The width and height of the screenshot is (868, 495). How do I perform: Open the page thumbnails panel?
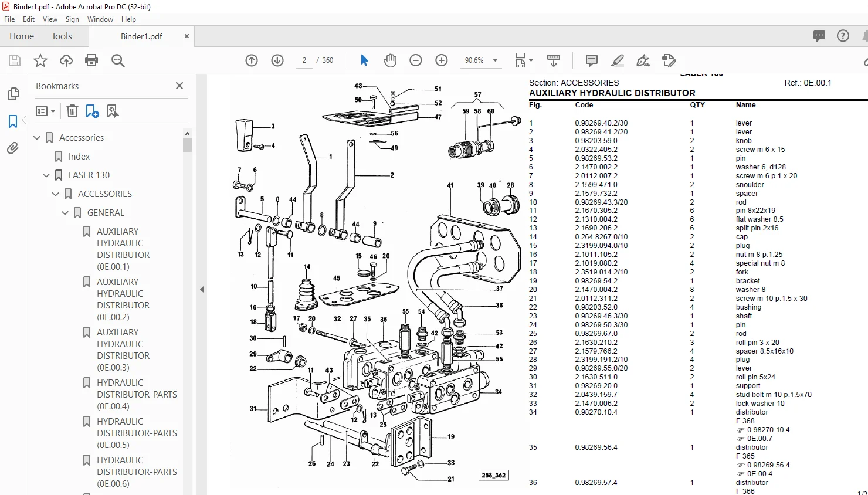click(13, 94)
